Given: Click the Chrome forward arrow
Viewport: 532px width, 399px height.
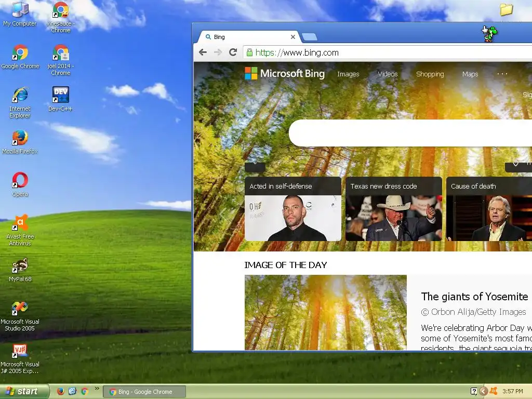Looking at the screenshot, I should coord(218,52).
